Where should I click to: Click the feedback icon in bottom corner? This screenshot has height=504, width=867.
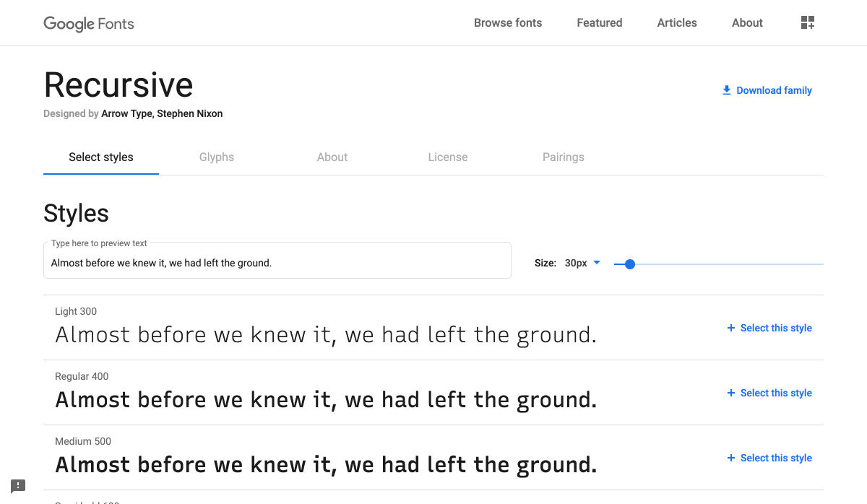point(19,486)
